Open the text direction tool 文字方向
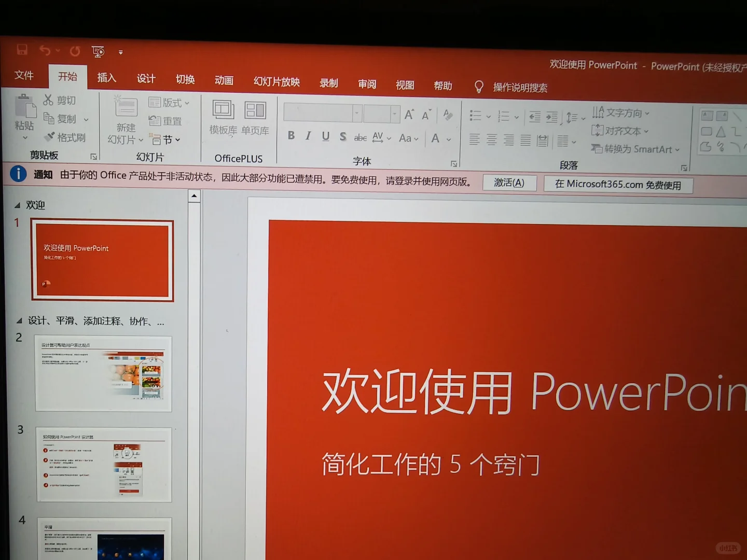 tap(621, 113)
